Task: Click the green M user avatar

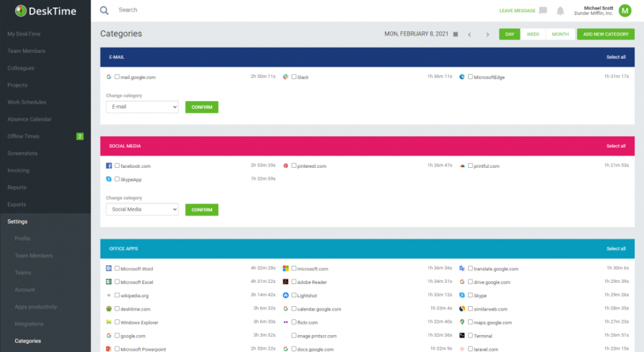Action: [625, 11]
